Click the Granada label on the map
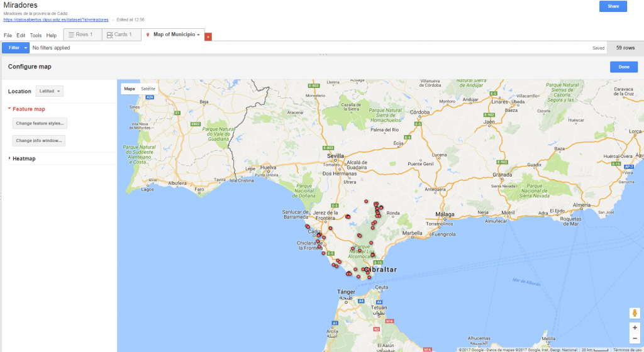The width and height of the screenshot is (644, 352). click(x=502, y=175)
